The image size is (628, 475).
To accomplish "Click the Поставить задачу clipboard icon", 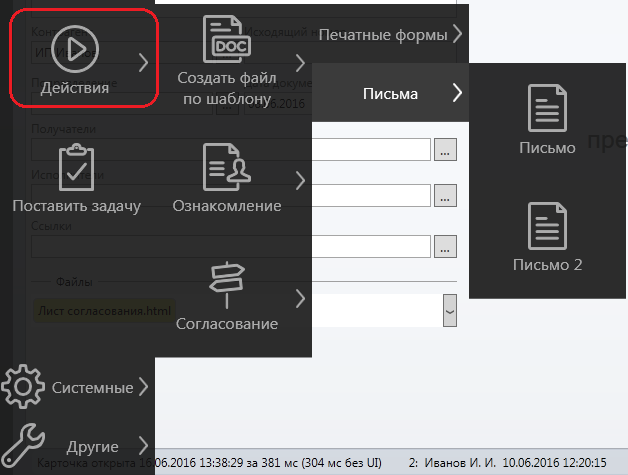I will coord(76,167).
